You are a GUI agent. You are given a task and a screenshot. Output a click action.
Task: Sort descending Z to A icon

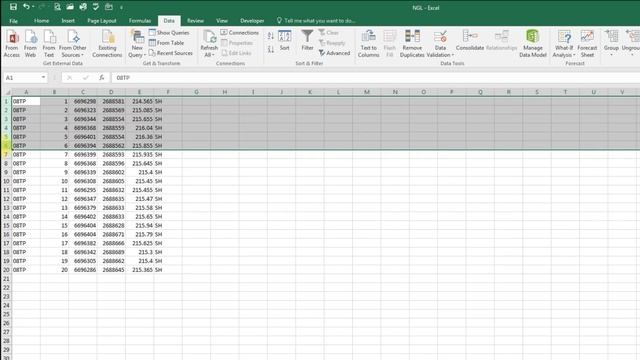271,49
